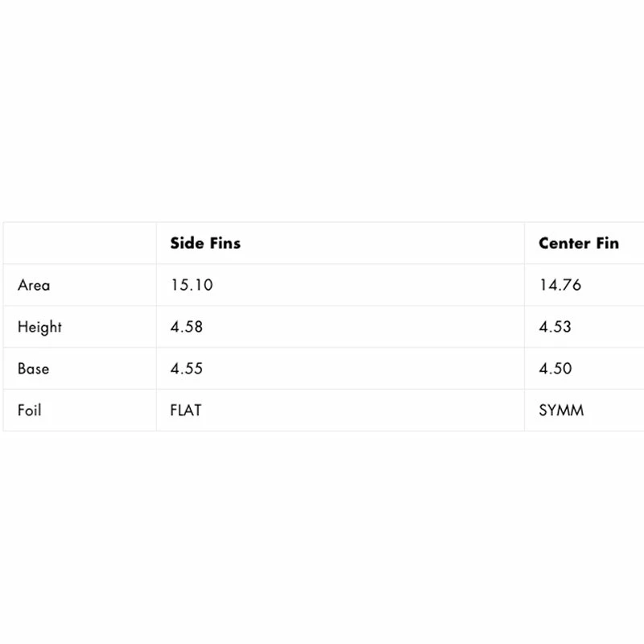Click the SYMM foil value
Image resolution: width=644 pixels, height=644 pixels.
pos(562,411)
